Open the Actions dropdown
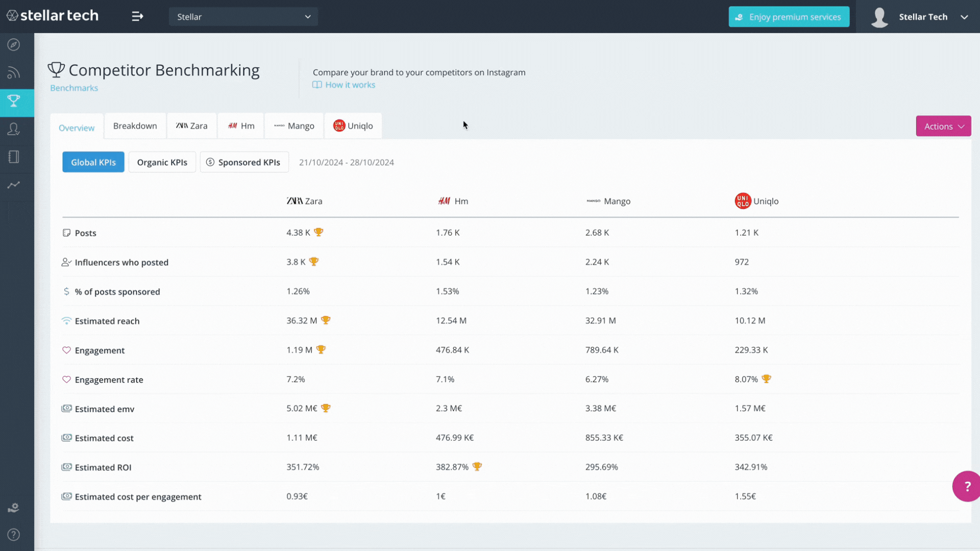Viewport: 980px width, 551px height. [943, 126]
